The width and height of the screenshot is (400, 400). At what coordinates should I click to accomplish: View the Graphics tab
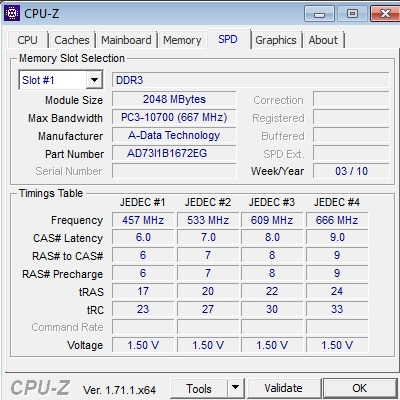click(276, 40)
